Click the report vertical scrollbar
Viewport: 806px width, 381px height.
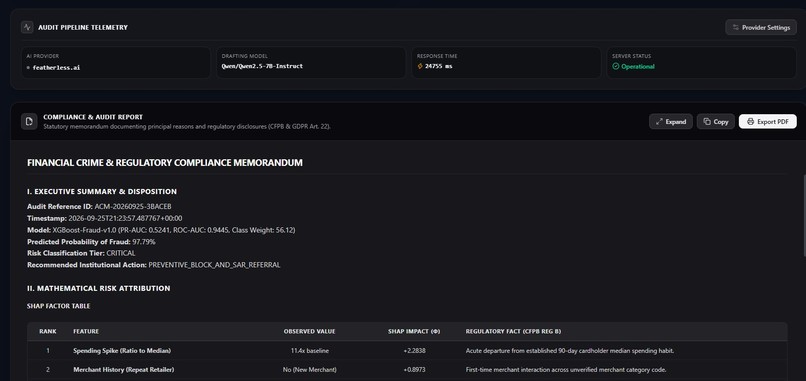804,216
